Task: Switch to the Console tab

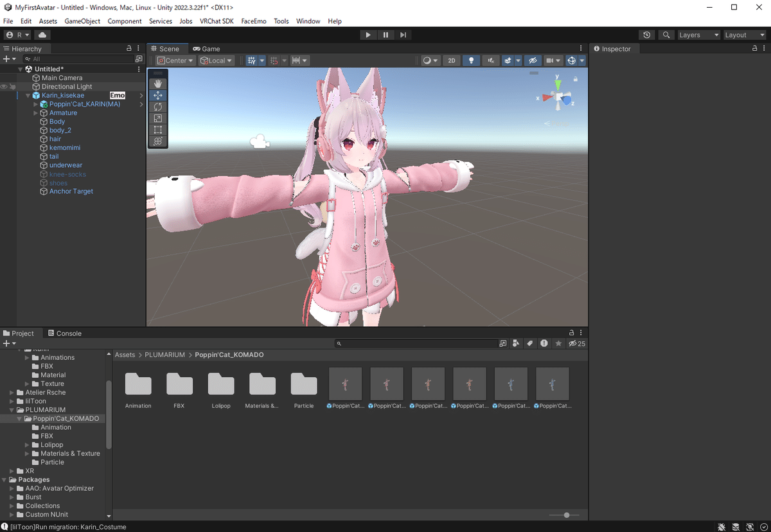Action: tap(64, 333)
